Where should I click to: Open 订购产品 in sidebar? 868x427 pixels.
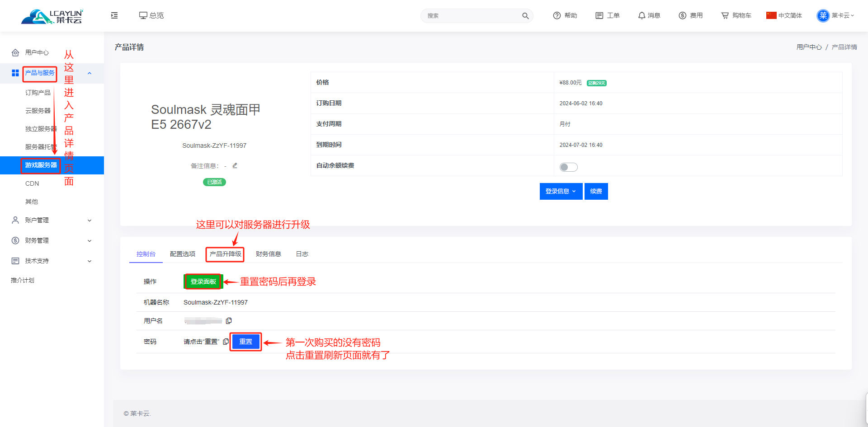pyautogui.click(x=38, y=93)
